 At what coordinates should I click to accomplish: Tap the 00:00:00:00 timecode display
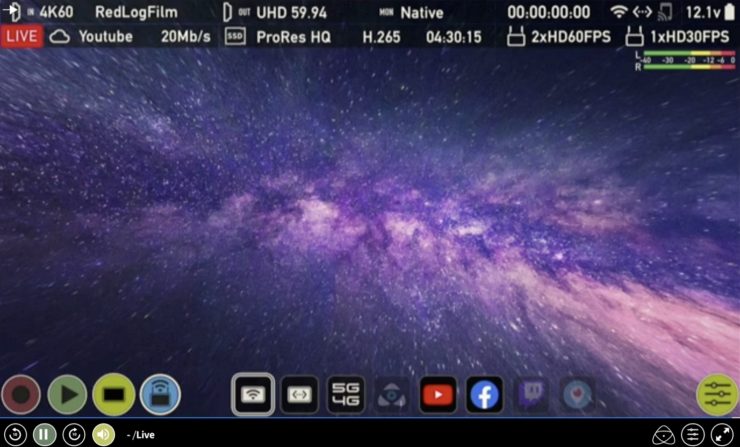coord(548,12)
